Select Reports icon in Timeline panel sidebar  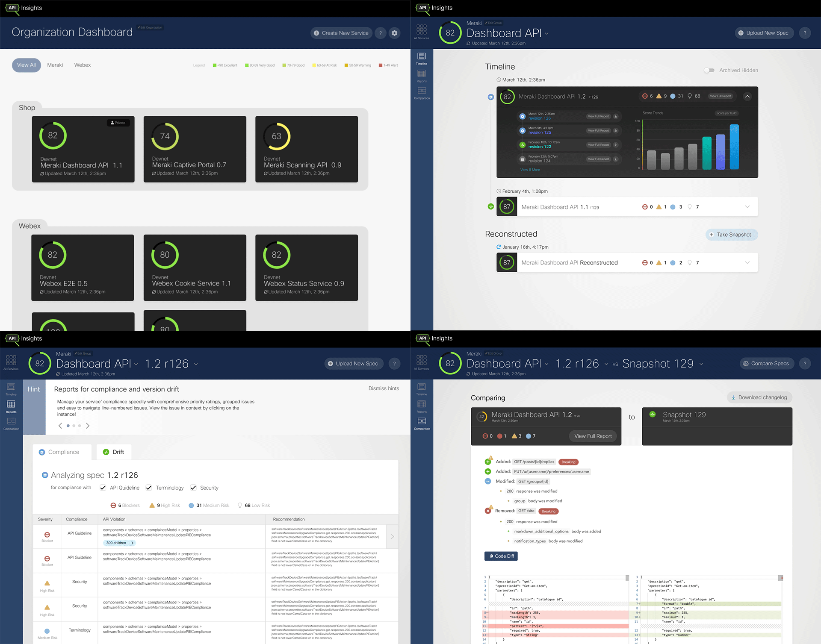coord(422,76)
